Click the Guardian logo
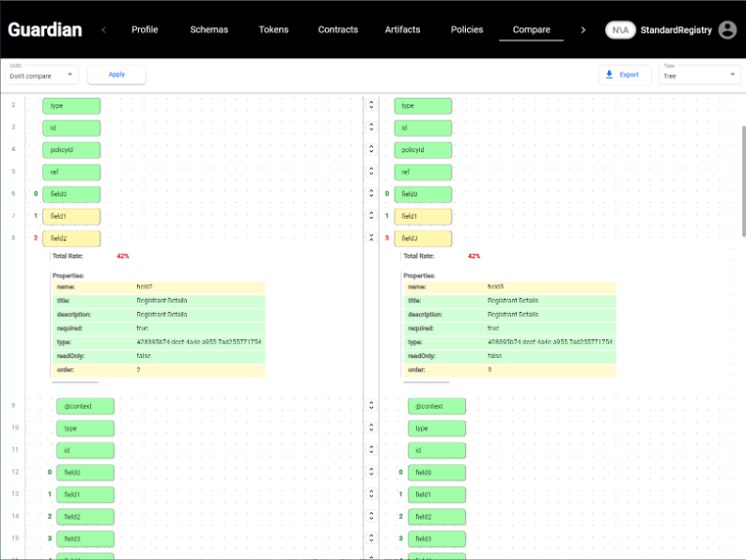 (45, 30)
